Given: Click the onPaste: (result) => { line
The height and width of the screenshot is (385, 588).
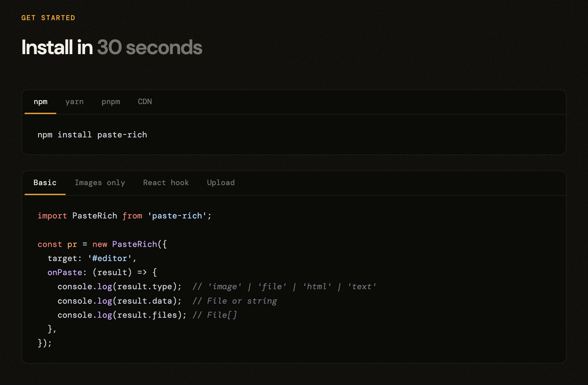Looking at the screenshot, I should click(x=102, y=273).
